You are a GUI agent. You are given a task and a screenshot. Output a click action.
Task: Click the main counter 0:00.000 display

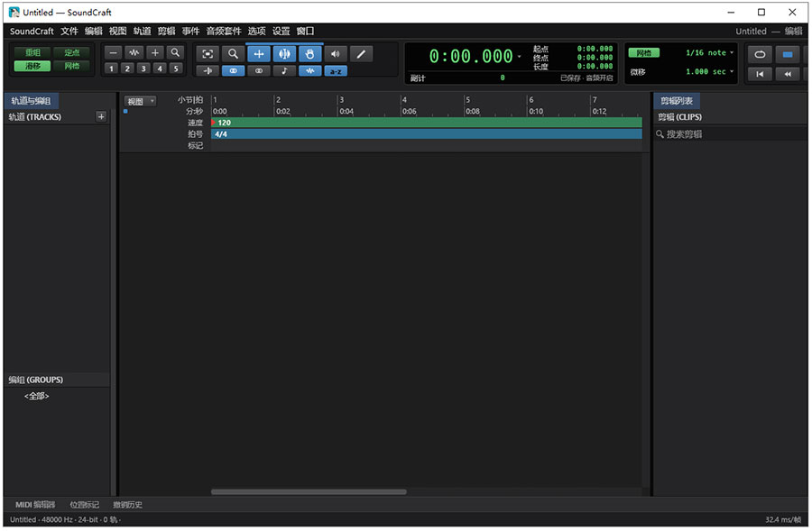point(471,56)
